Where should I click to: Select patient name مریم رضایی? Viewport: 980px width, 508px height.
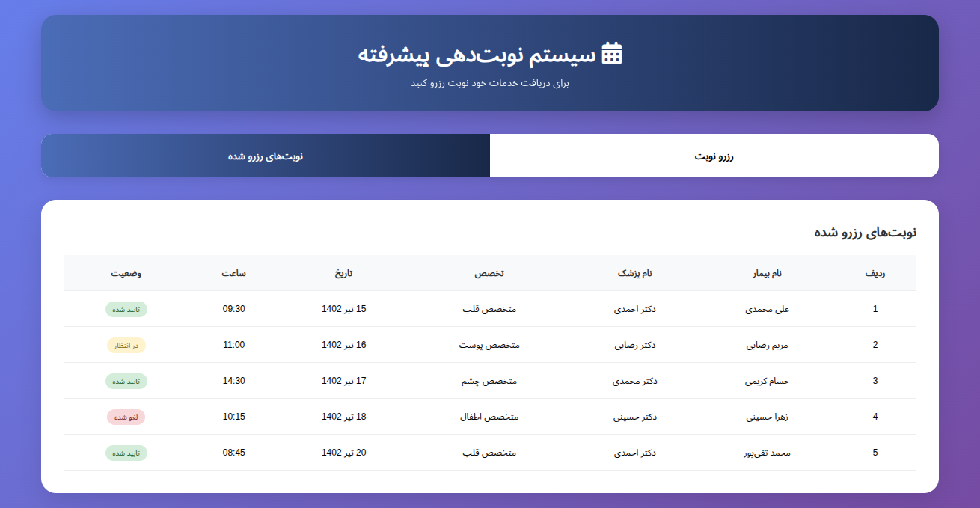coord(767,345)
